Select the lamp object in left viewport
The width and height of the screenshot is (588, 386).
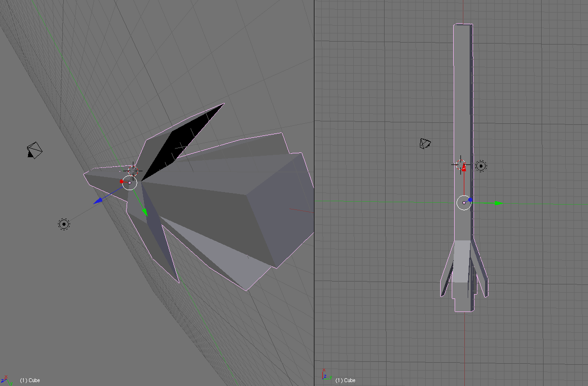(64, 224)
